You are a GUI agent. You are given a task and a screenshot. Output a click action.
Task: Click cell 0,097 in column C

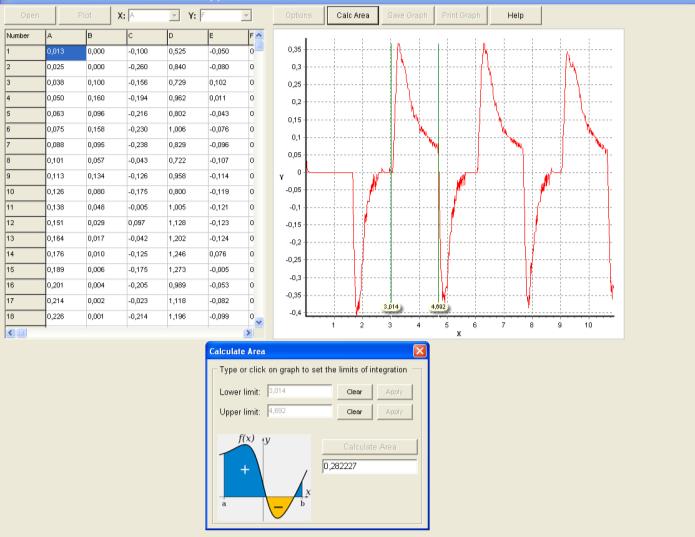point(147,223)
